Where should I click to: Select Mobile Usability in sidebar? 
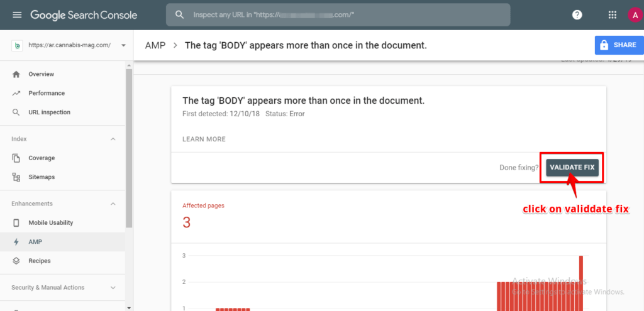(x=50, y=223)
